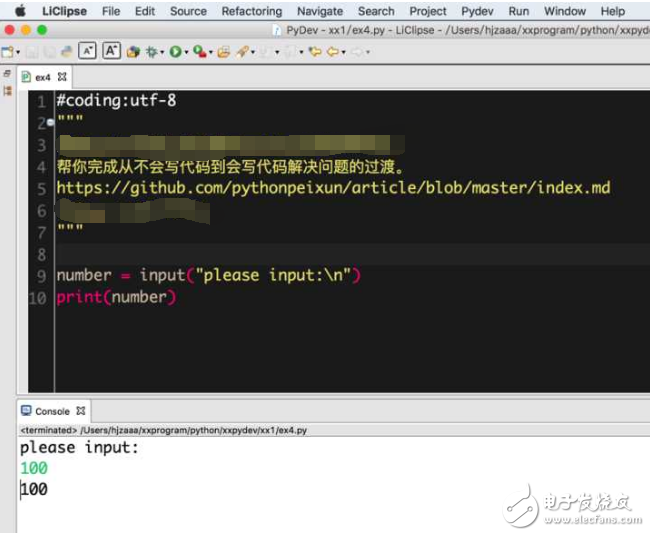Decrease editor font size with small A
650x536 pixels.
coord(87,52)
